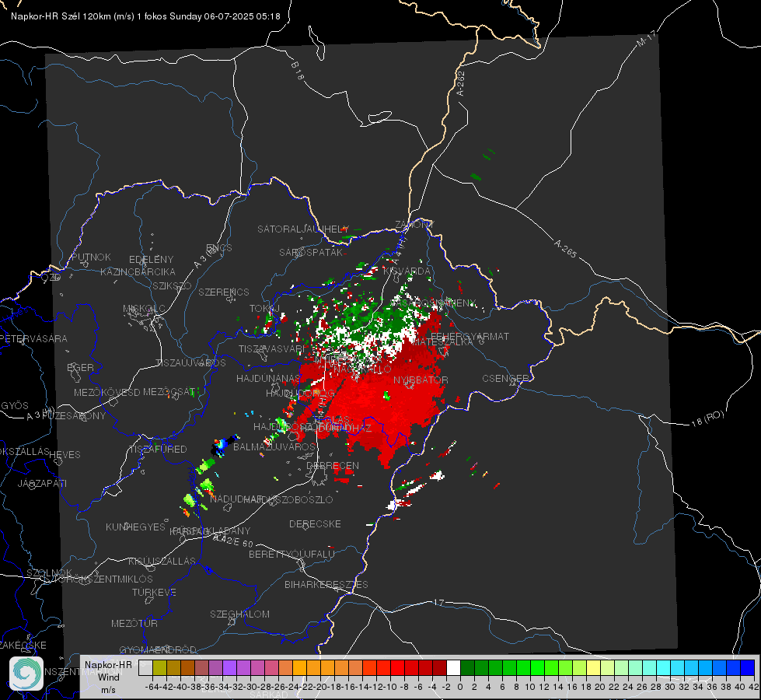Click the SZERENCS label
Viewport: 761px width, 700px height.
click(224, 292)
